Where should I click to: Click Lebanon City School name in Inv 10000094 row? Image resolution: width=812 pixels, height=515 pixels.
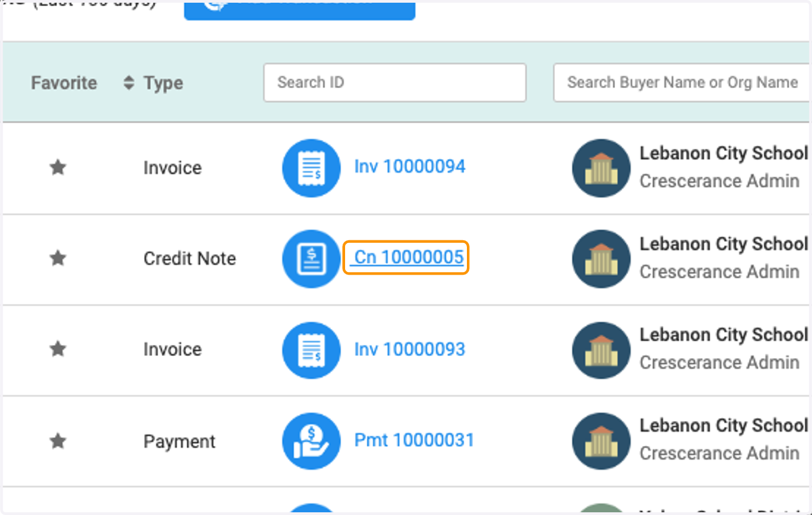pyautogui.click(x=724, y=154)
